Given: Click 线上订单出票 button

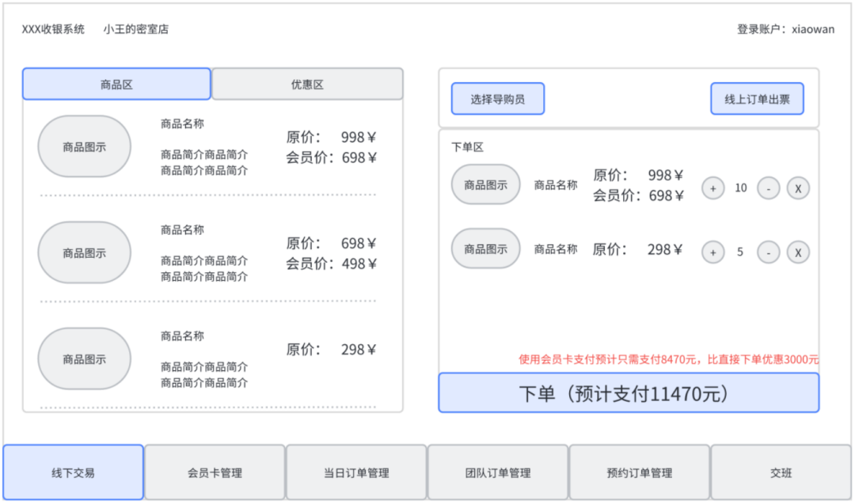Looking at the screenshot, I should (757, 98).
